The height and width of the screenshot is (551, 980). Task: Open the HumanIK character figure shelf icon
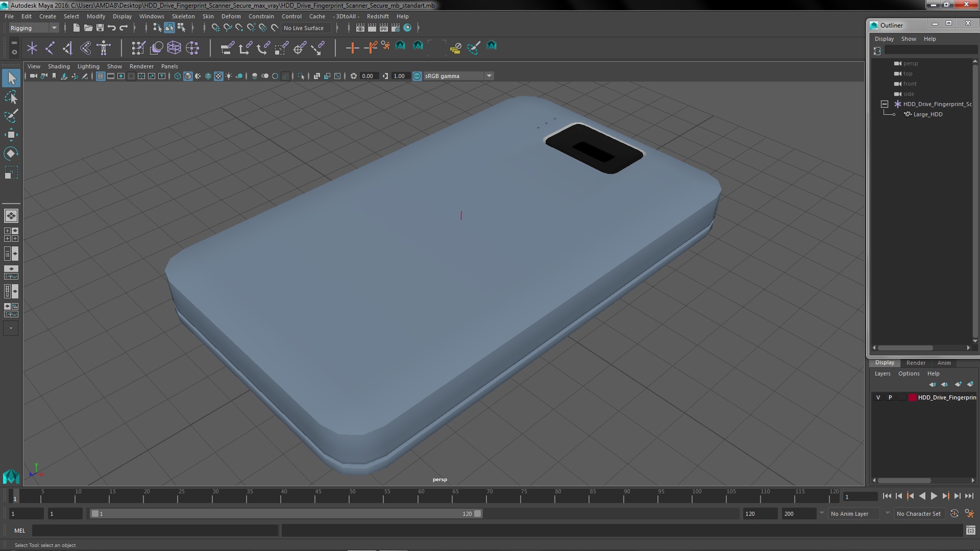coord(104,48)
